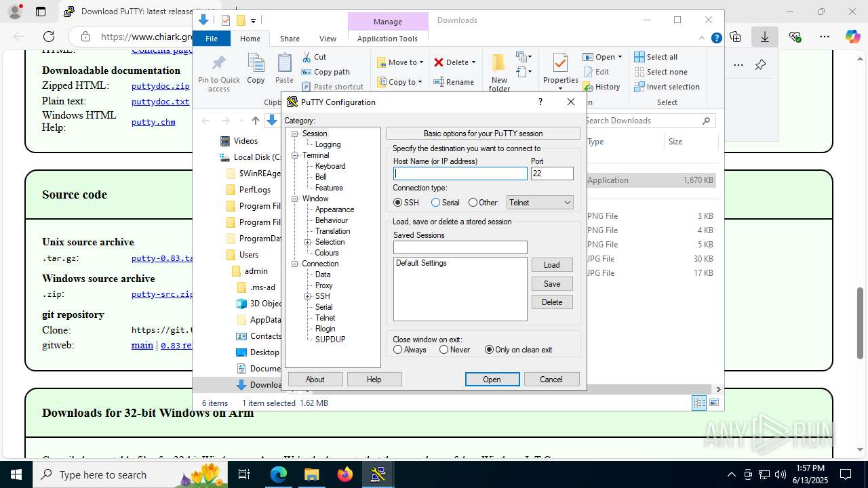868x488 pixels.
Task: Open the browser settings ellipsis menu
Action: tap(824, 37)
